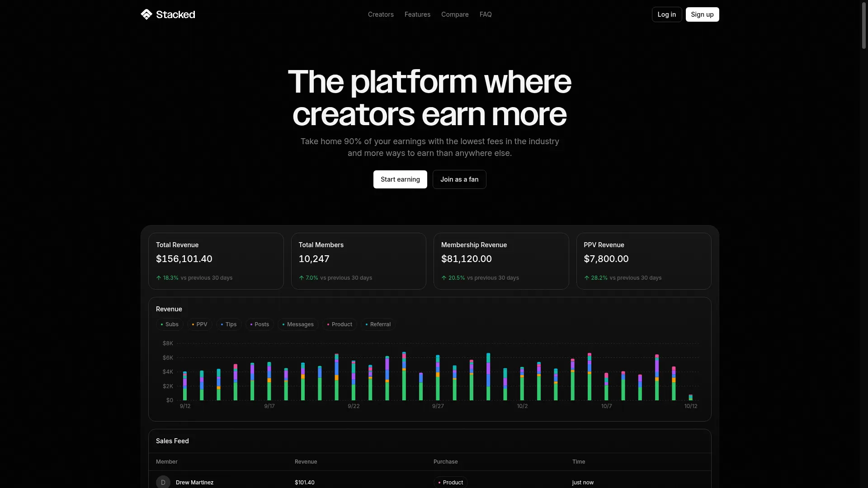Go to the Compare section

pyautogui.click(x=455, y=14)
